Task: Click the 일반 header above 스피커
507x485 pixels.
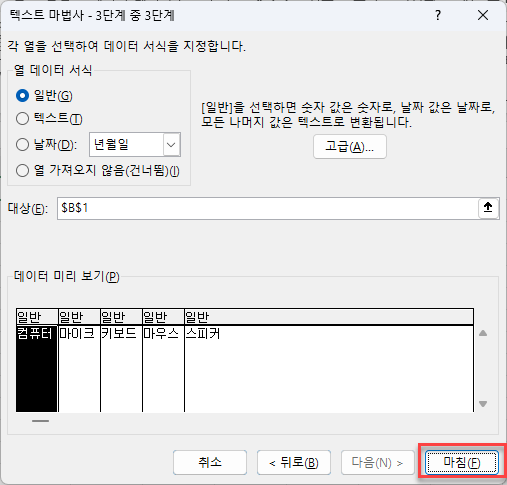Action: [x=329, y=317]
